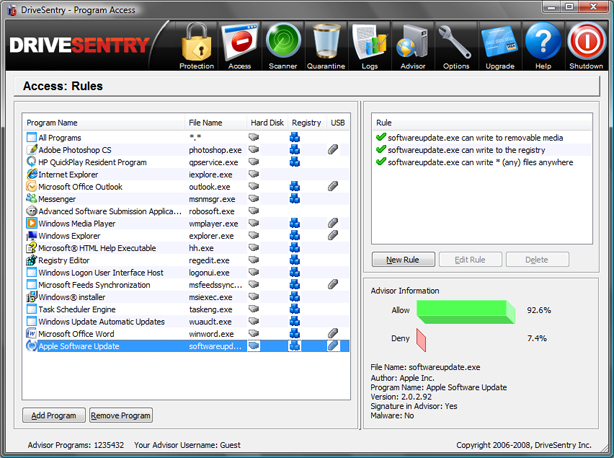
Task: Open Help question mark
Action: (543, 46)
